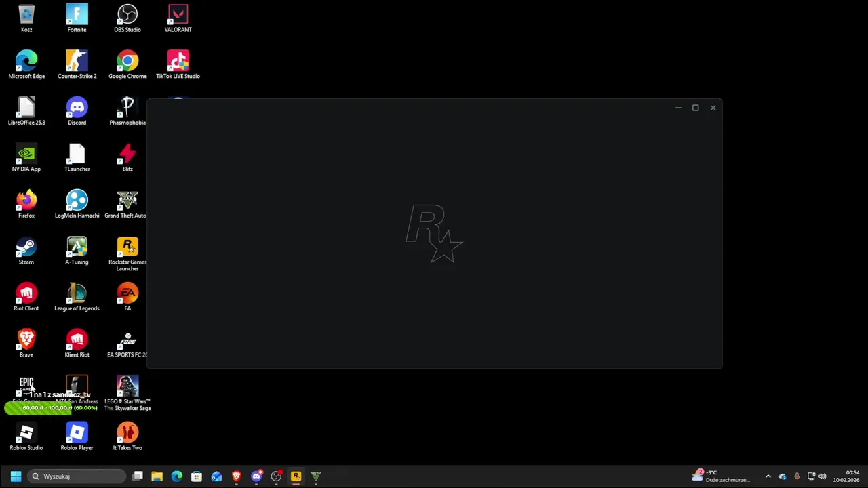This screenshot has height=488, width=868.
Task: Open the 00:54 clock and calendar
Action: (846, 476)
